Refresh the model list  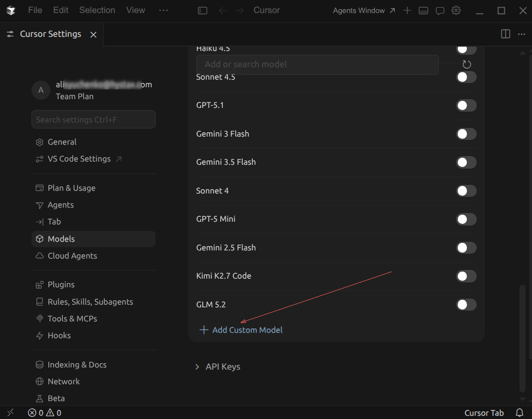(x=467, y=65)
